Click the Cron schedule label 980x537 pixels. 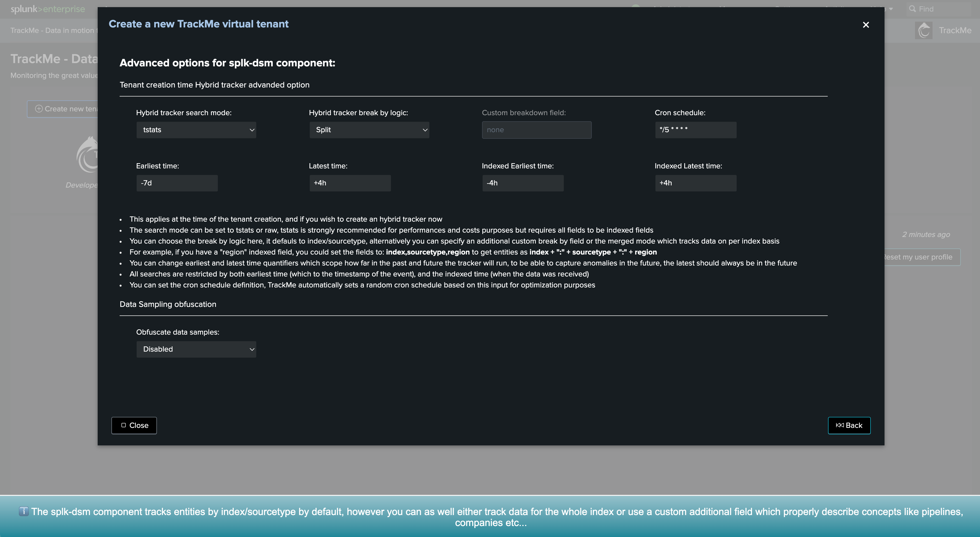(680, 113)
